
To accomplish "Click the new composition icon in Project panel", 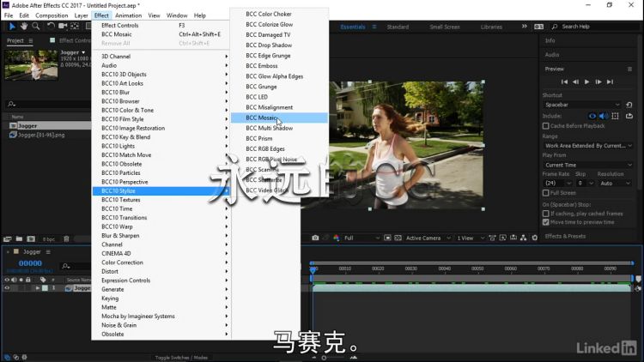I will 31,238.
